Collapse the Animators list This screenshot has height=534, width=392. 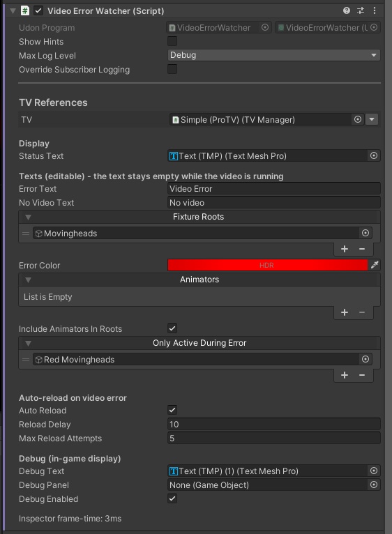(29, 280)
